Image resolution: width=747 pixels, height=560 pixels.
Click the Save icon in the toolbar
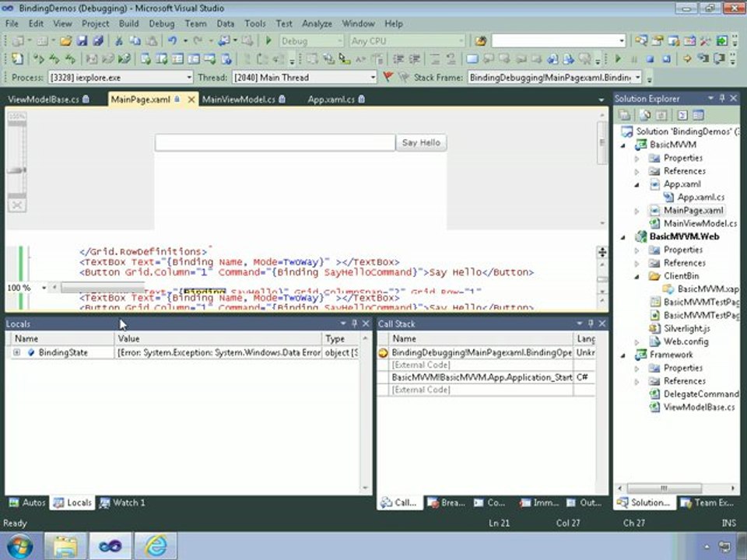pyautogui.click(x=82, y=41)
